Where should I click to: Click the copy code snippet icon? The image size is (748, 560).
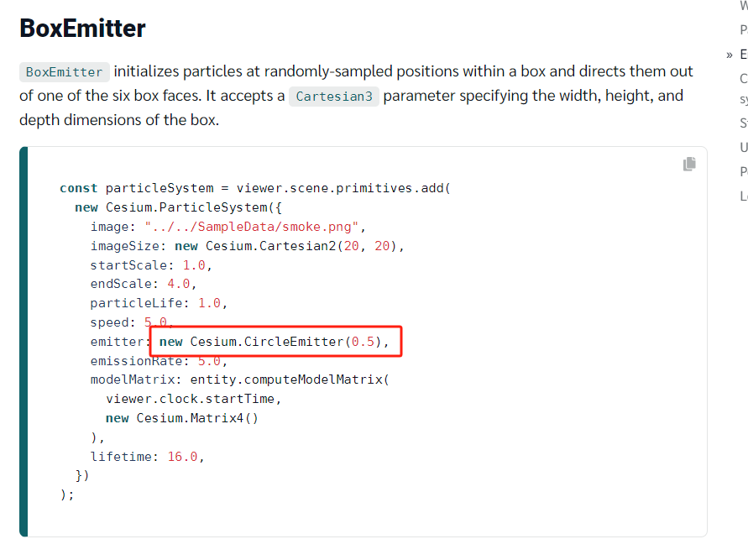point(689,164)
